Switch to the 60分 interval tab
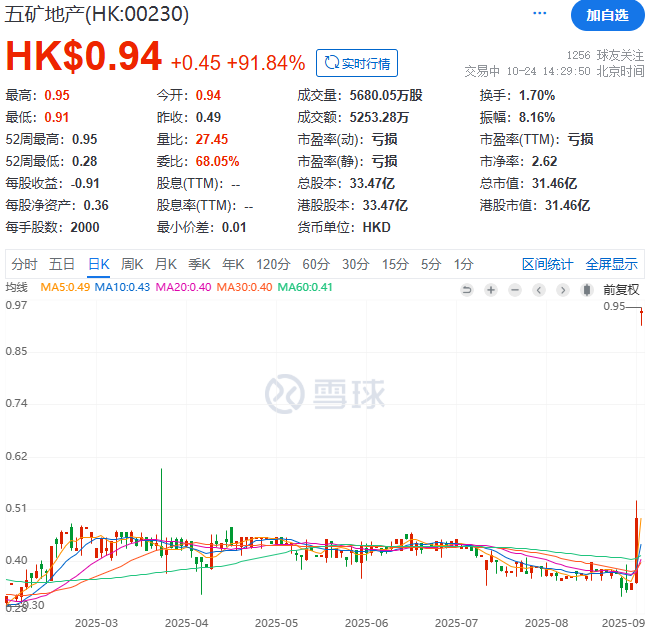 316,264
